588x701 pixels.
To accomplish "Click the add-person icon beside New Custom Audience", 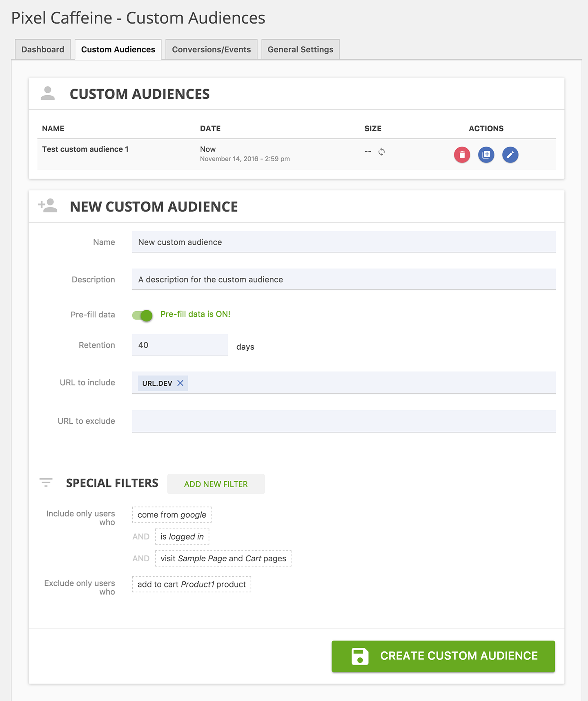I will coord(48,206).
